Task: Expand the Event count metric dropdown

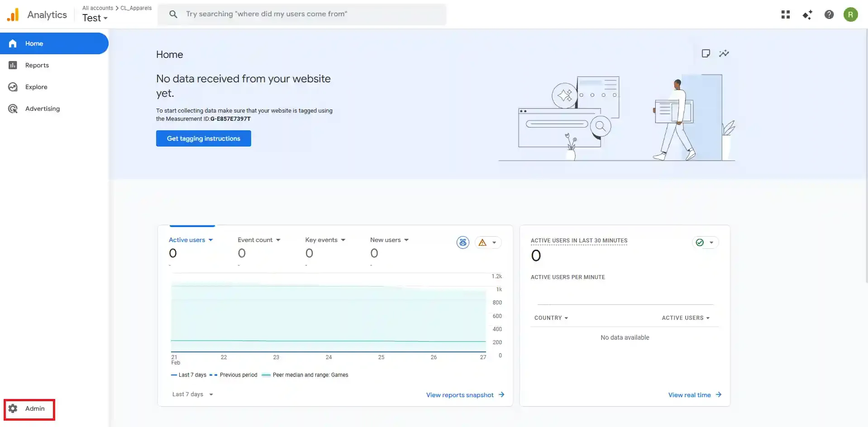Action: (278, 240)
